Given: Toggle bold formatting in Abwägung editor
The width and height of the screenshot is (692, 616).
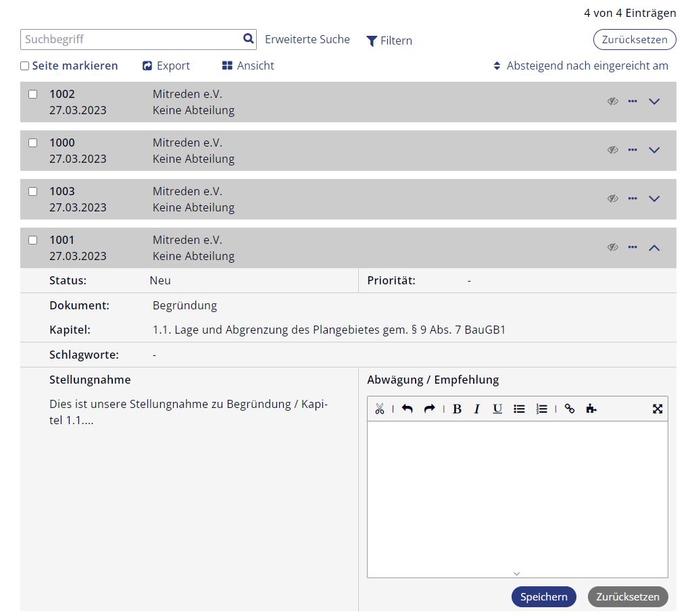Looking at the screenshot, I should (457, 409).
